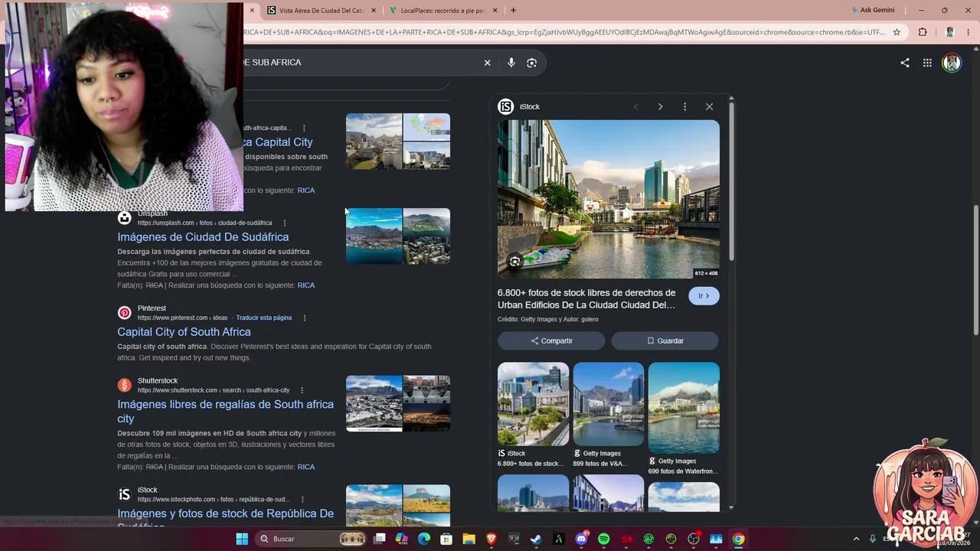This screenshot has width=980, height=551.
Task: Close the LocalPlaces tab
Action: click(x=495, y=11)
